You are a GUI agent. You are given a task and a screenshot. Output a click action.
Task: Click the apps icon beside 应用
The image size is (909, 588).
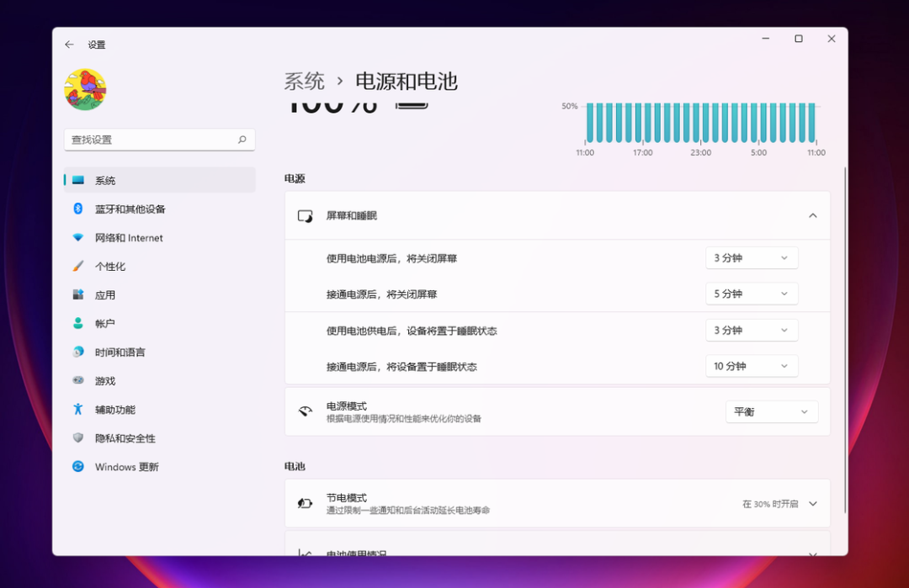[x=78, y=294]
